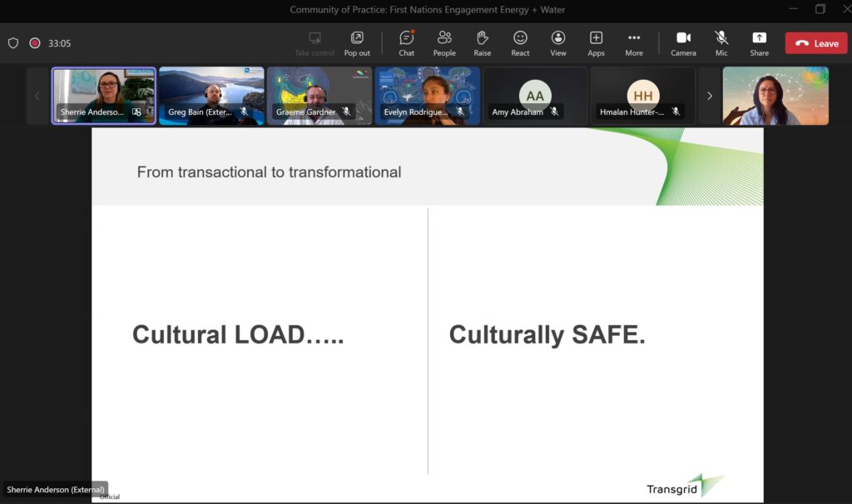Click the shield security icon

click(x=13, y=43)
